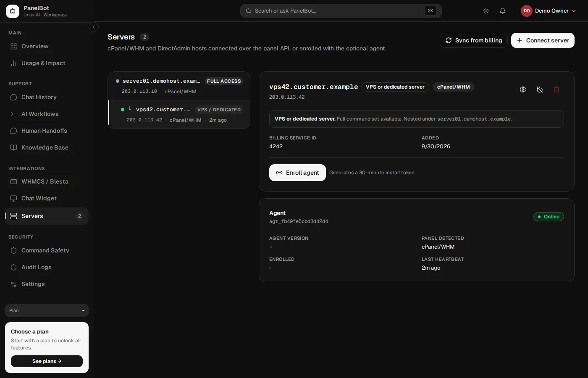588x378 pixels.
Task: Click the Chat History bubble icon
Action: click(x=13, y=97)
